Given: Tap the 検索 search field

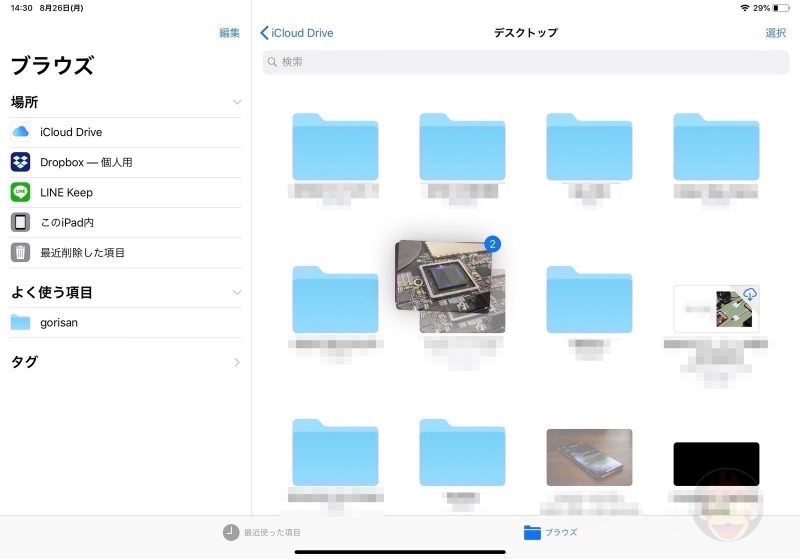Looking at the screenshot, I should coord(526,62).
